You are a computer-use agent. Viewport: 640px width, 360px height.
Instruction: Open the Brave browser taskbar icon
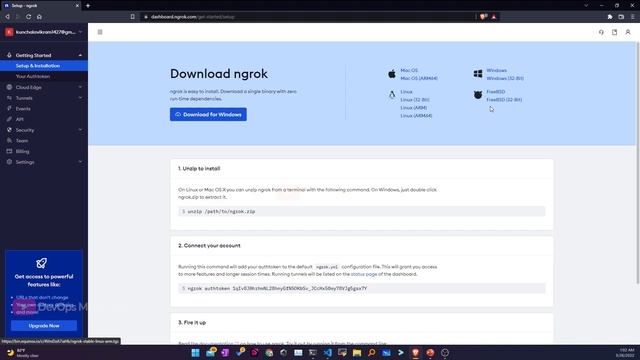click(x=416, y=353)
